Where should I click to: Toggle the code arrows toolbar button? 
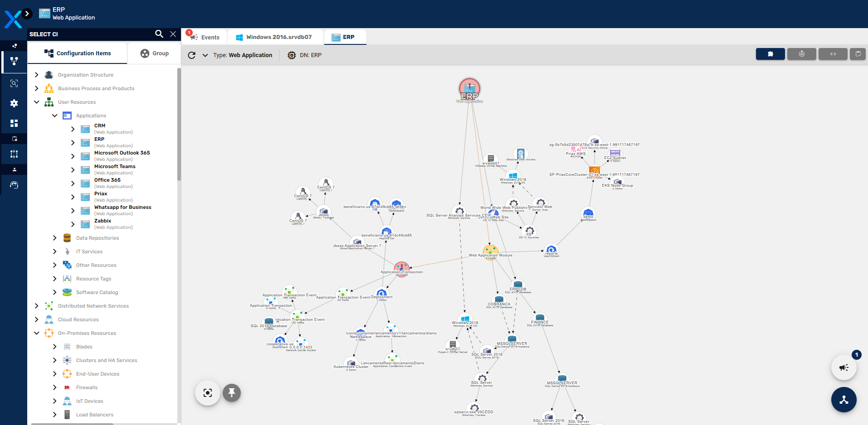[833, 54]
